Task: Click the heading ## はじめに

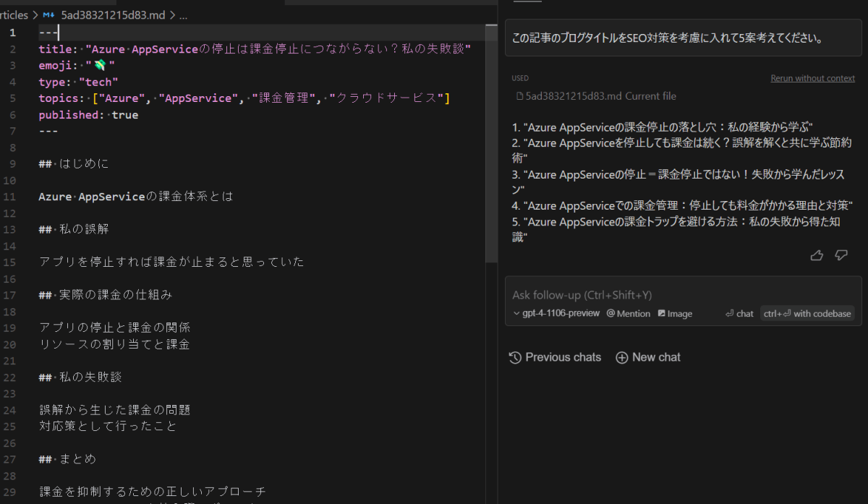Action: pyautogui.click(x=74, y=164)
